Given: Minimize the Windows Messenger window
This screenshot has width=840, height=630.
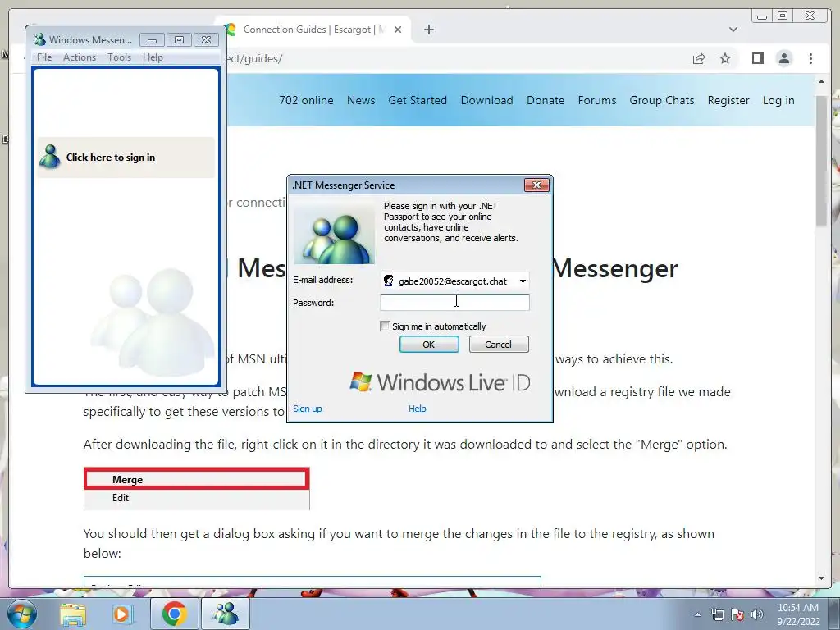Looking at the screenshot, I should coord(152,40).
